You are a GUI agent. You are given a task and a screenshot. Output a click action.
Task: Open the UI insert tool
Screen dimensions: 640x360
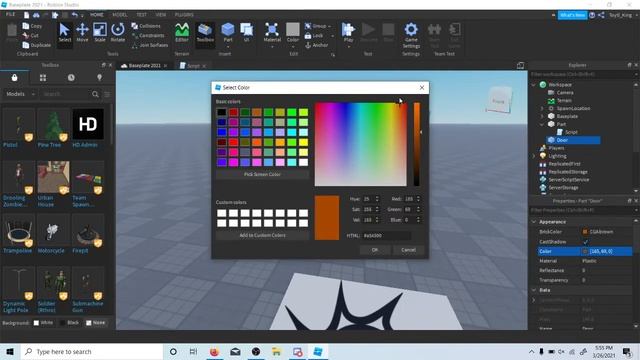(x=247, y=32)
